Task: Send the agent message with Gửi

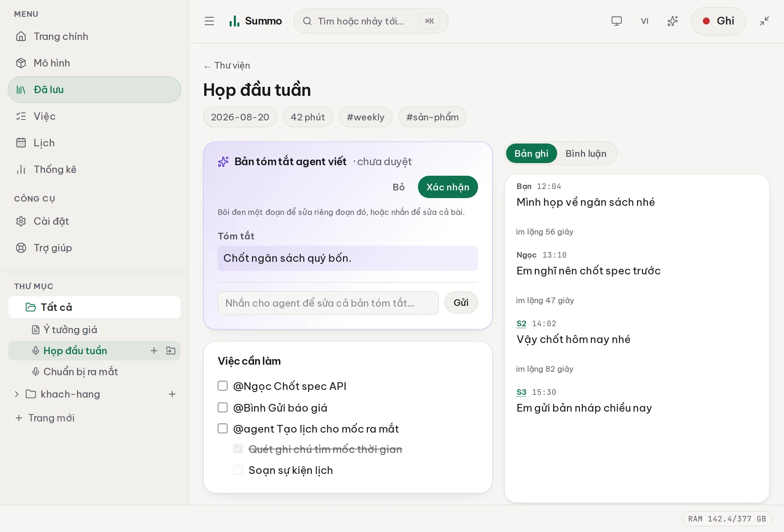Action: [x=461, y=302]
